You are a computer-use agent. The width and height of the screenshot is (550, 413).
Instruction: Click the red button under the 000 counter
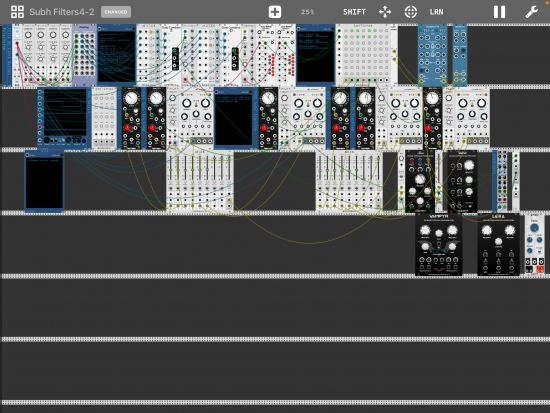point(540,269)
